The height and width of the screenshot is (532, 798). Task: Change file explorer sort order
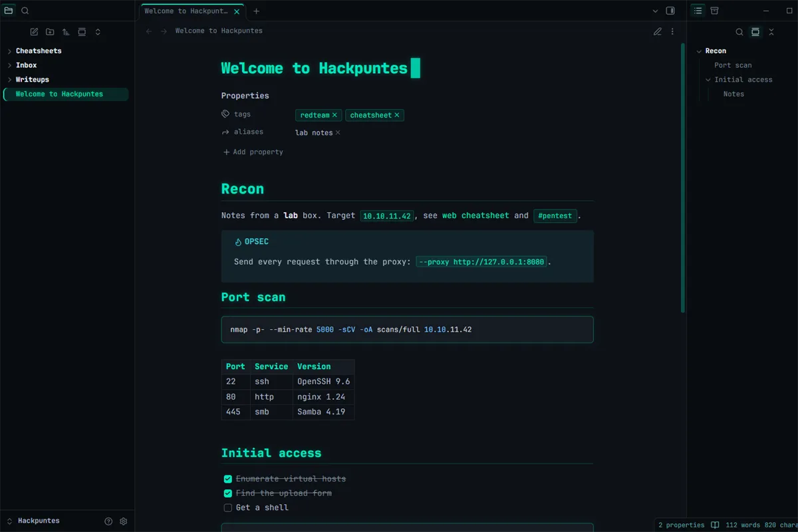pyautogui.click(x=66, y=32)
